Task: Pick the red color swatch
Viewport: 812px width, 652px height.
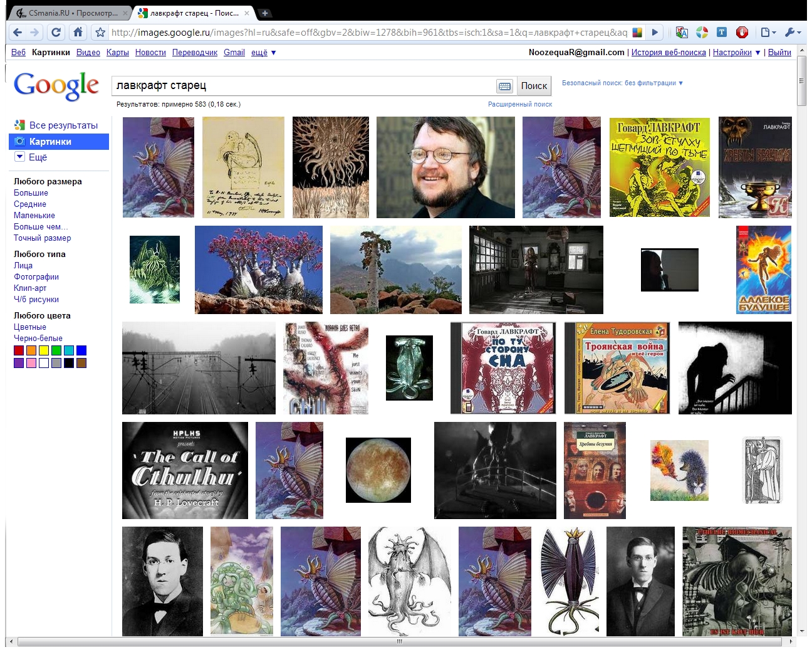Action: (x=19, y=350)
